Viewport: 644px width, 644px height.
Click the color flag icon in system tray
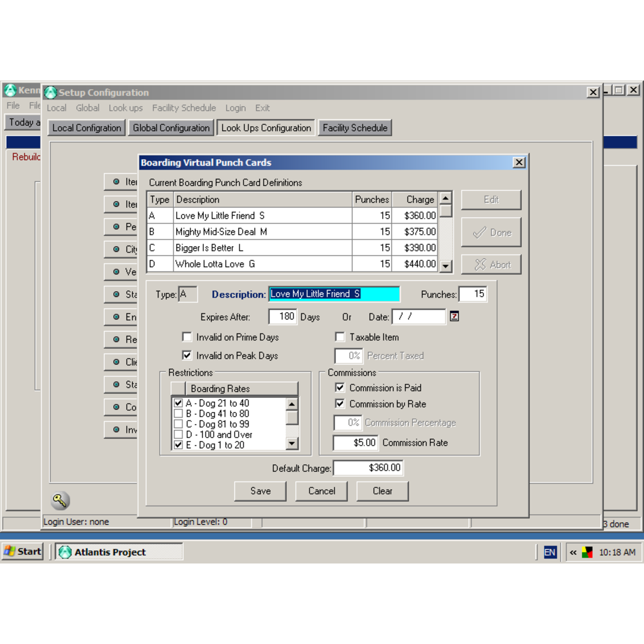coord(587,552)
